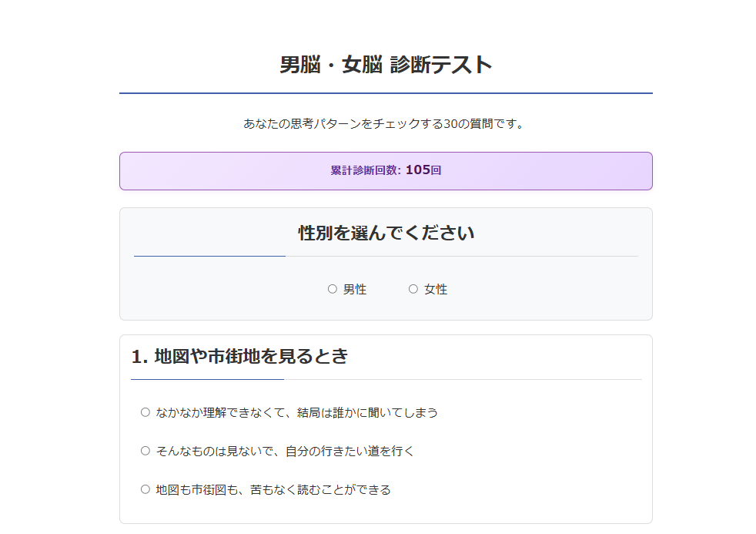Click the 苦もなく読むことができる answer text
The height and width of the screenshot is (534, 756).
320,490
